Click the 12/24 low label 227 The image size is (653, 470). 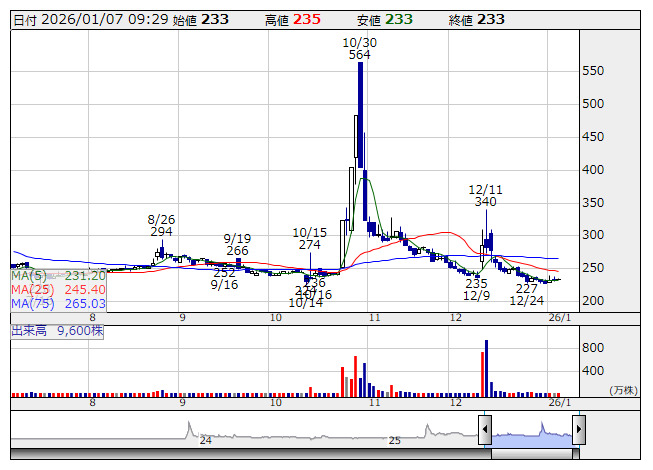(526, 288)
